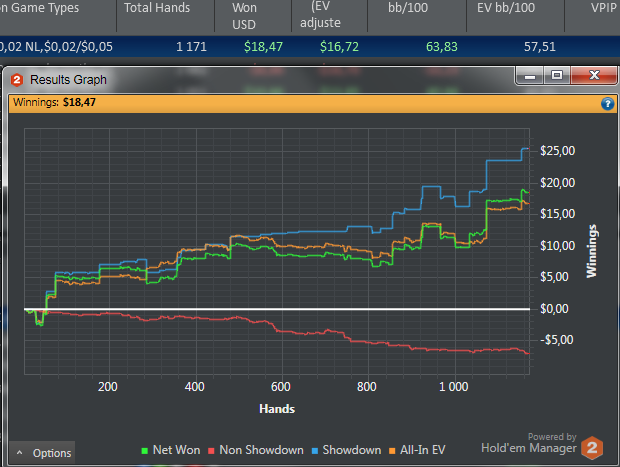Click the 1 000 hands axis label
This screenshot has height=467, width=620.
454,387
